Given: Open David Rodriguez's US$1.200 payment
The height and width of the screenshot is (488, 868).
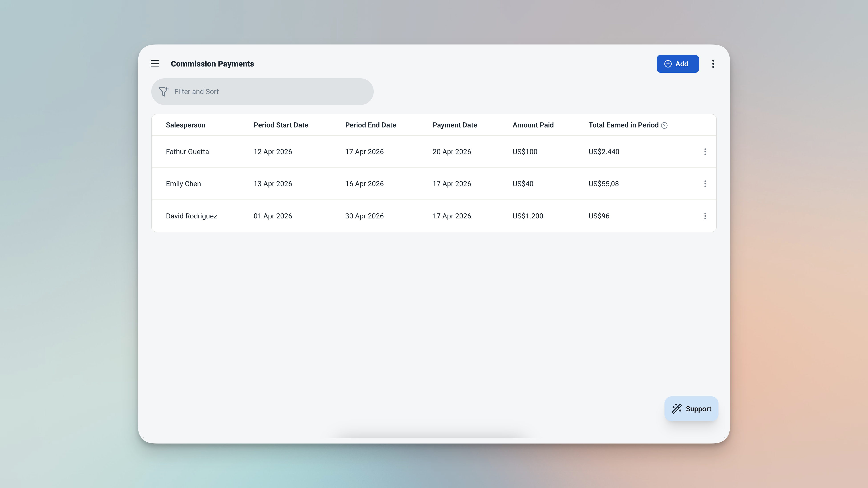Looking at the screenshot, I should pyautogui.click(x=528, y=216).
